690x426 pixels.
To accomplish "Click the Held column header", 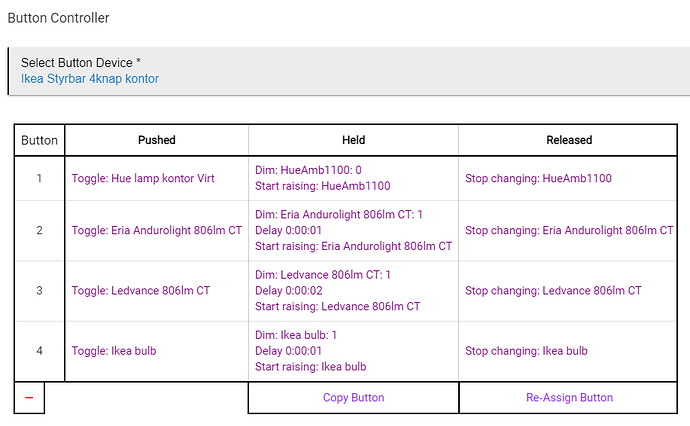I will 353,140.
